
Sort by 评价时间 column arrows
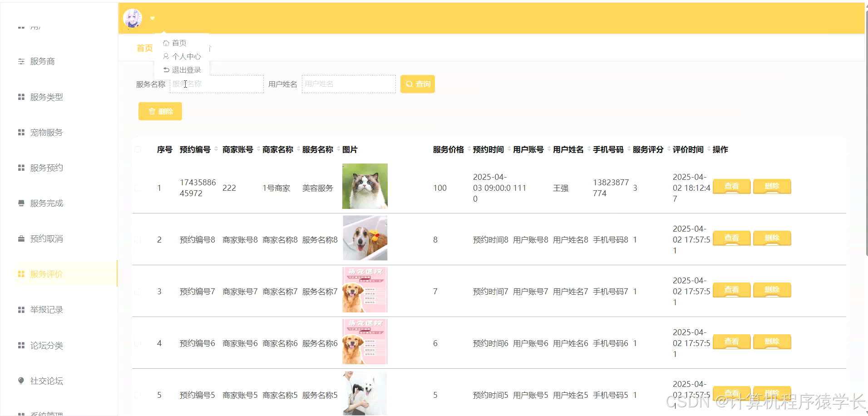point(709,149)
